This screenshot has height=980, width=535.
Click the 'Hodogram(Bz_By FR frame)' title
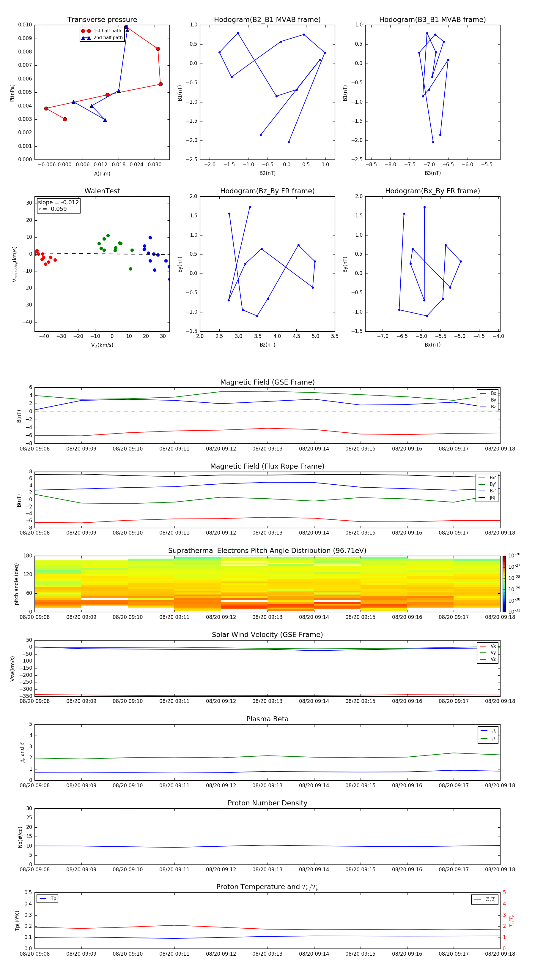pyautogui.click(x=267, y=191)
